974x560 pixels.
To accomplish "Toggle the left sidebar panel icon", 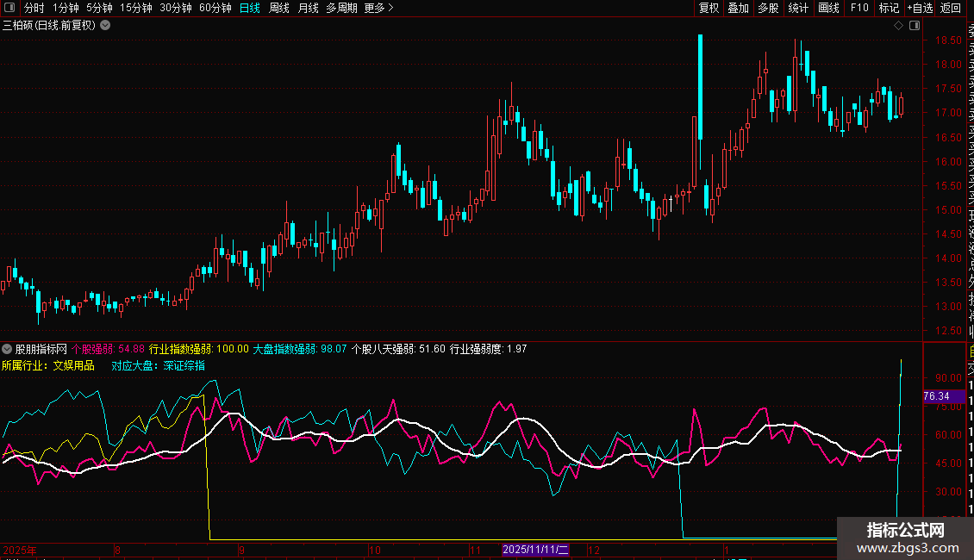I will 9,8.
